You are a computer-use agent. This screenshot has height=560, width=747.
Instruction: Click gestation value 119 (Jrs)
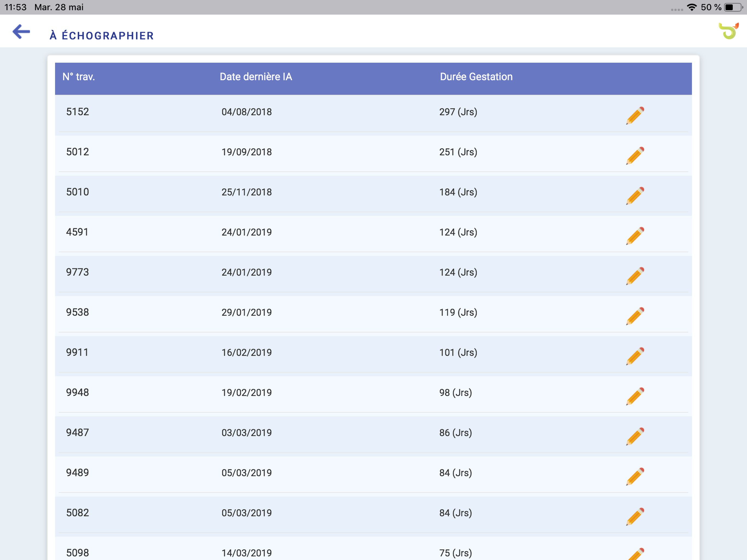click(x=458, y=313)
